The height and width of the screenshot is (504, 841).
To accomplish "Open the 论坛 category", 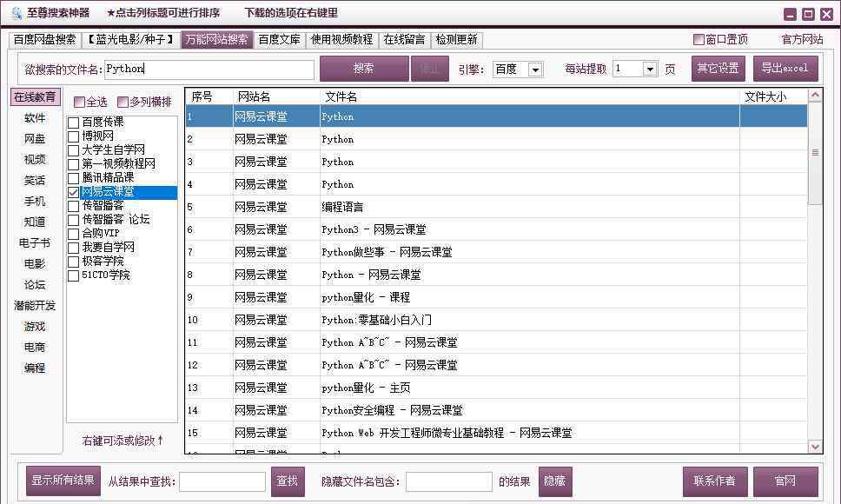I will coord(36,285).
